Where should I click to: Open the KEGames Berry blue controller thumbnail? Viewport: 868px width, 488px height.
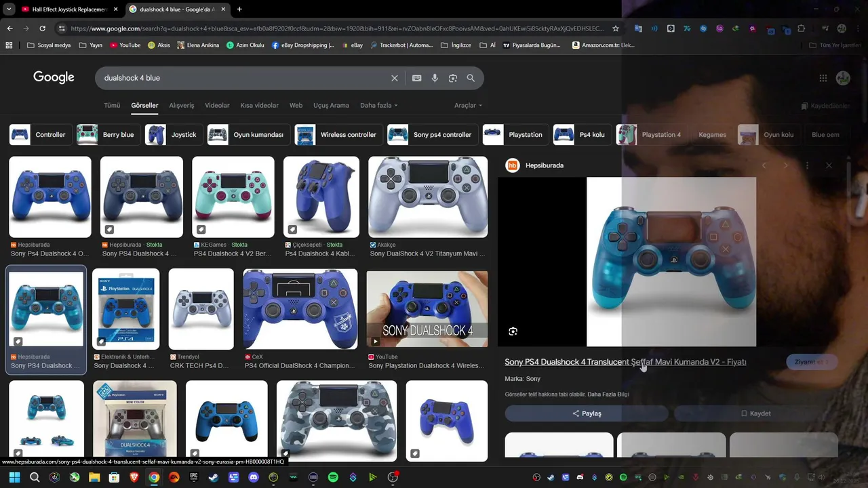point(233,197)
